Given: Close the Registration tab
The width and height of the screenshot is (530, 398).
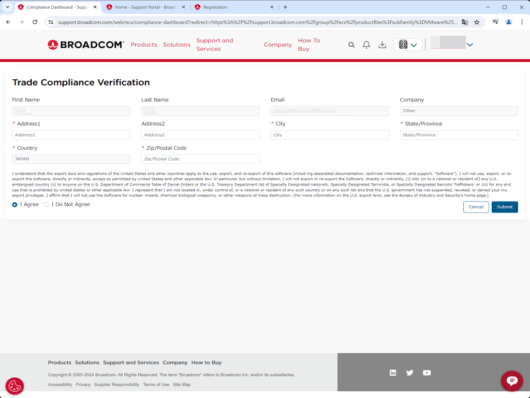Looking at the screenshot, I should pos(272,7).
